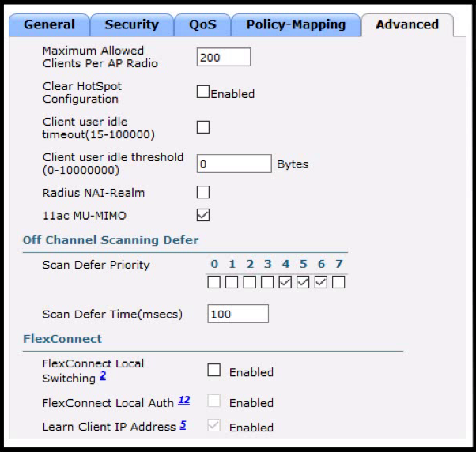Edit Maximum Allowed Clients Per AP Radio field
This screenshot has width=476, height=452.
point(223,57)
